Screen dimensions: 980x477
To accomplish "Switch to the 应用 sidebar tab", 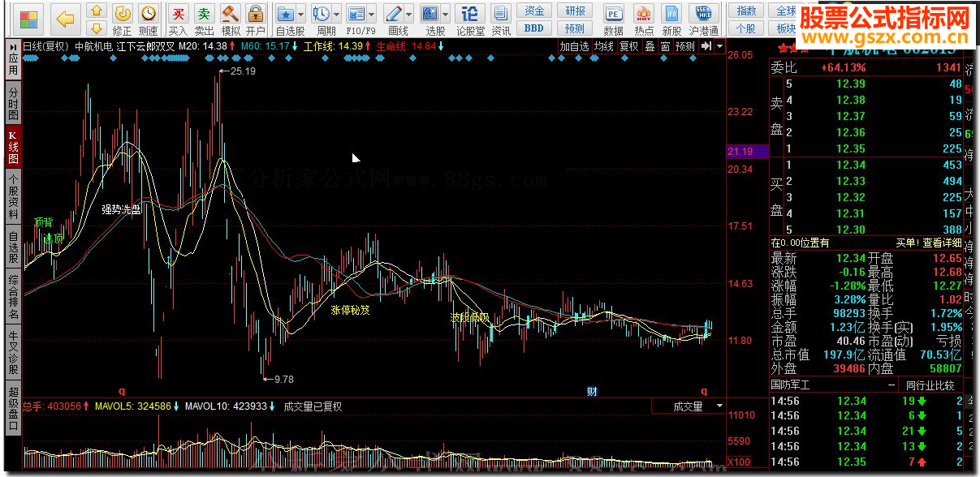I will pos(12,66).
